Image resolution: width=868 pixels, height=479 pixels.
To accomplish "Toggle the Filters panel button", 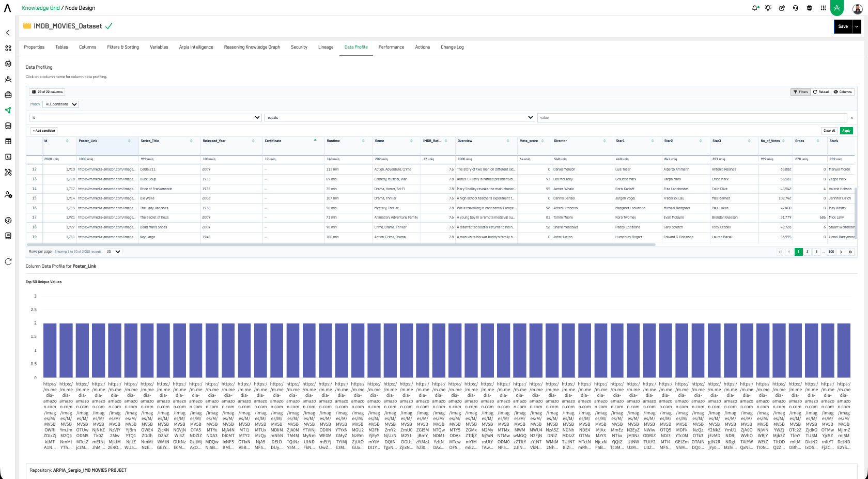I will pos(800,92).
